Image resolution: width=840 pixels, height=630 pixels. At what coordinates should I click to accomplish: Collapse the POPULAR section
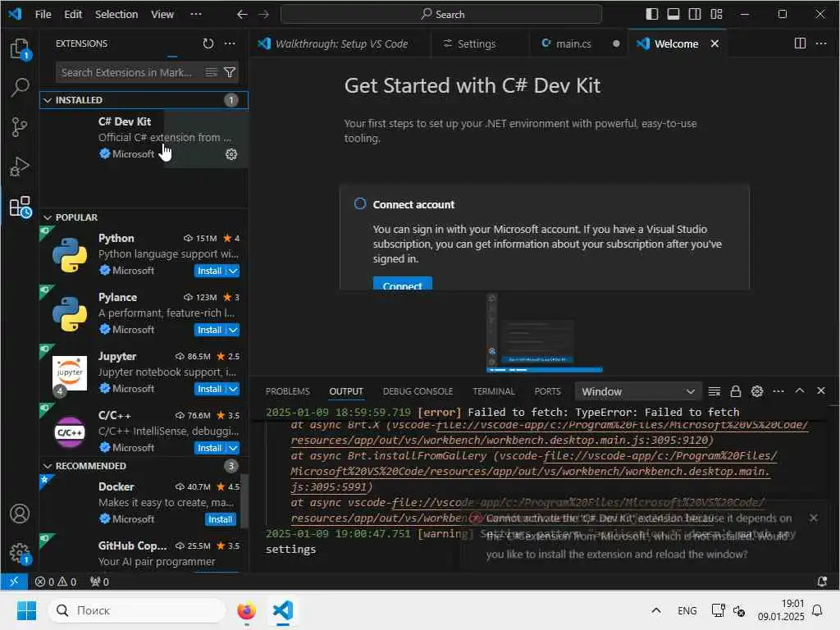click(47, 217)
